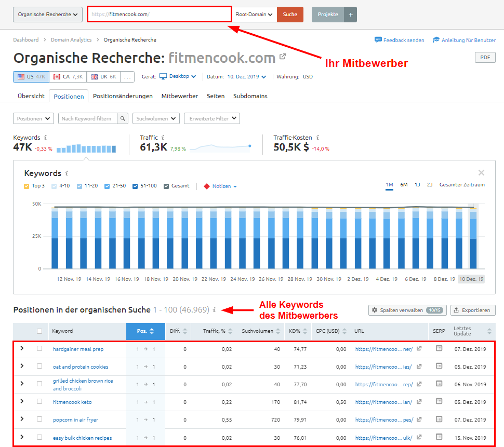504x447 pixels.
Task: Open date dropdown 10. Dez. 2019
Action: [x=246, y=77]
